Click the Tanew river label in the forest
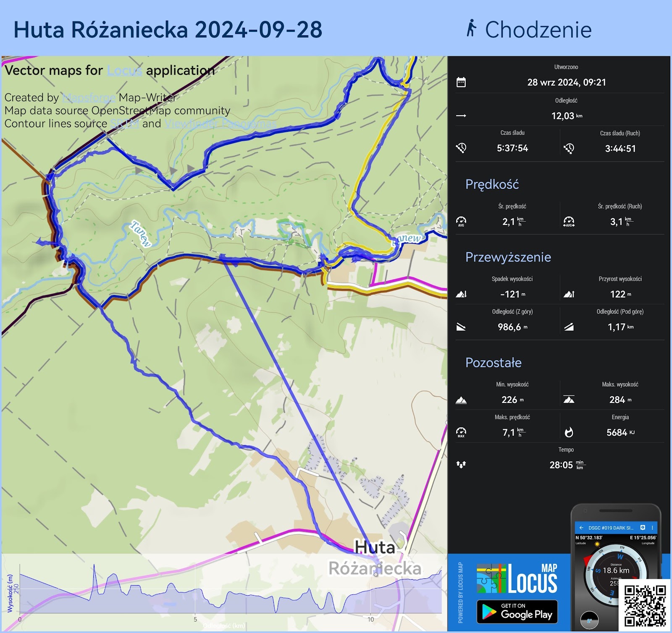The image size is (672, 633). coord(141,233)
